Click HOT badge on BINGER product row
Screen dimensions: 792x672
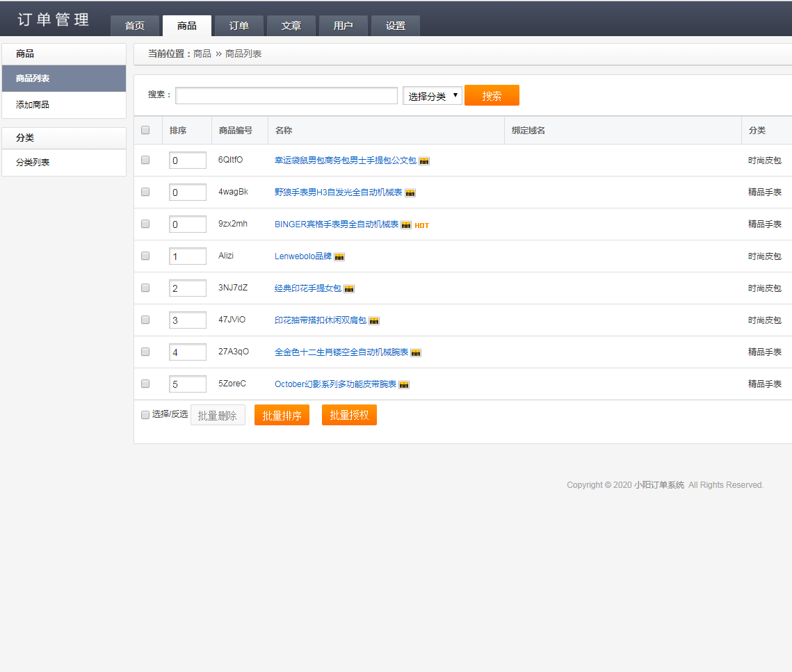(x=422, y=225)
